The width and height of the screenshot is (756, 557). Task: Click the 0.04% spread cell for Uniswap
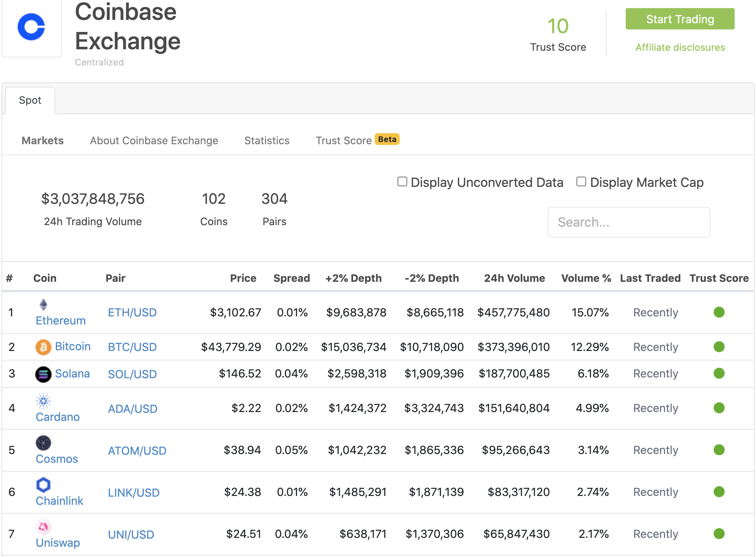tap(292, 534)
